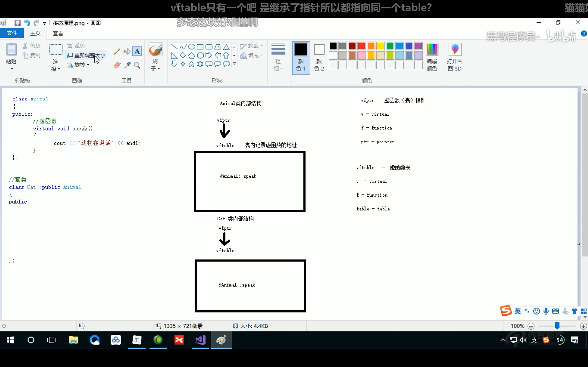Open the 文件 menu tab

point(12,33)
